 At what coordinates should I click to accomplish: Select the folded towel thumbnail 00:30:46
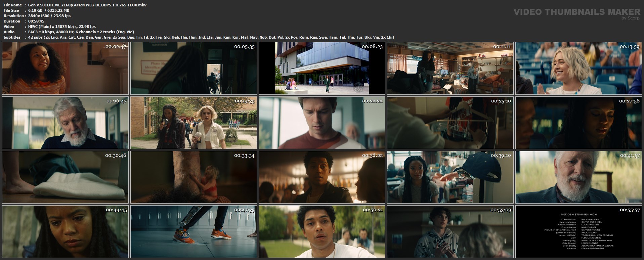coord(65,177)
